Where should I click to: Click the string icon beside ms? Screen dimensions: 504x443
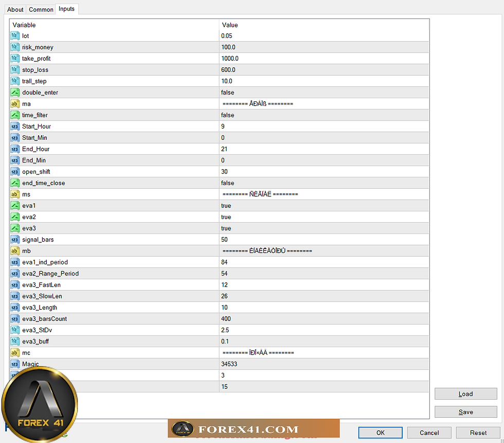15,194
